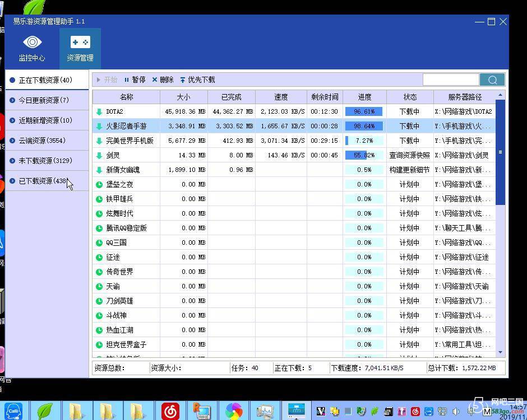Click the clock icon beside 天谕

click(x=99, y=286)
